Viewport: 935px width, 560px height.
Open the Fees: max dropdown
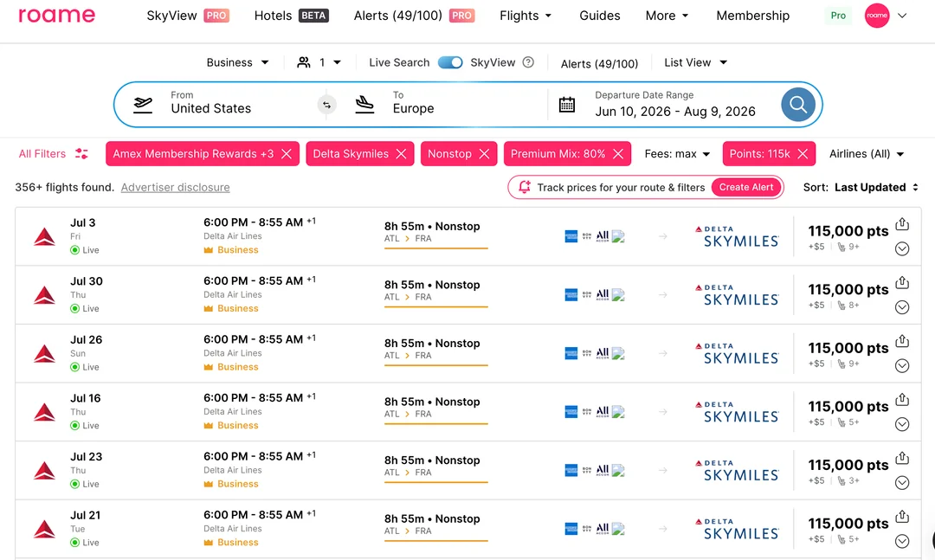pos(677,154)
